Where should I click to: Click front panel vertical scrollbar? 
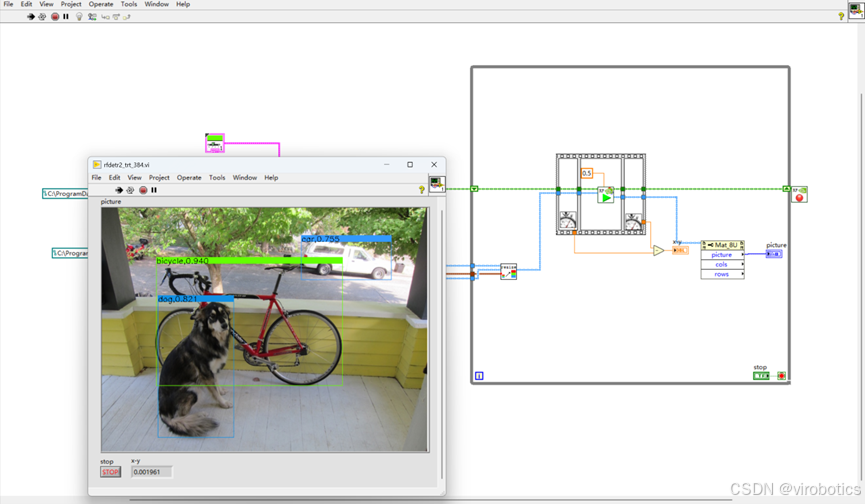[x=441, y=342]
